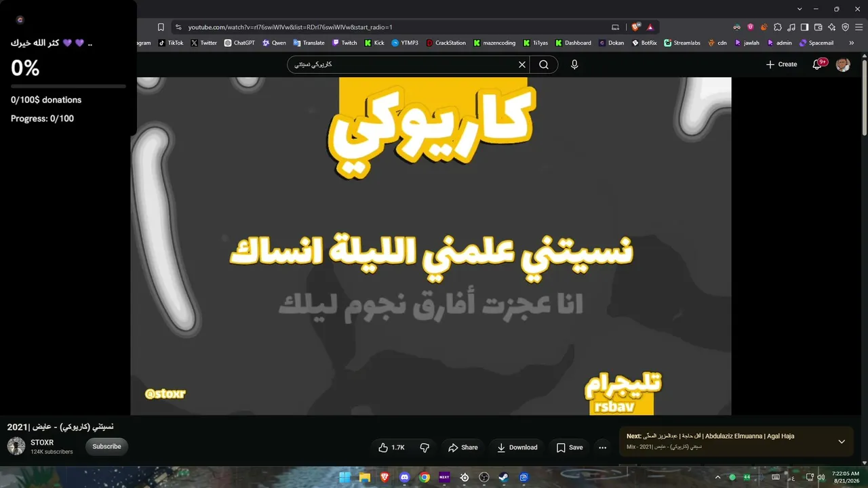This screenshot has height=488, width=868.
Task: Save the video to a playlist
Action: 570,447
